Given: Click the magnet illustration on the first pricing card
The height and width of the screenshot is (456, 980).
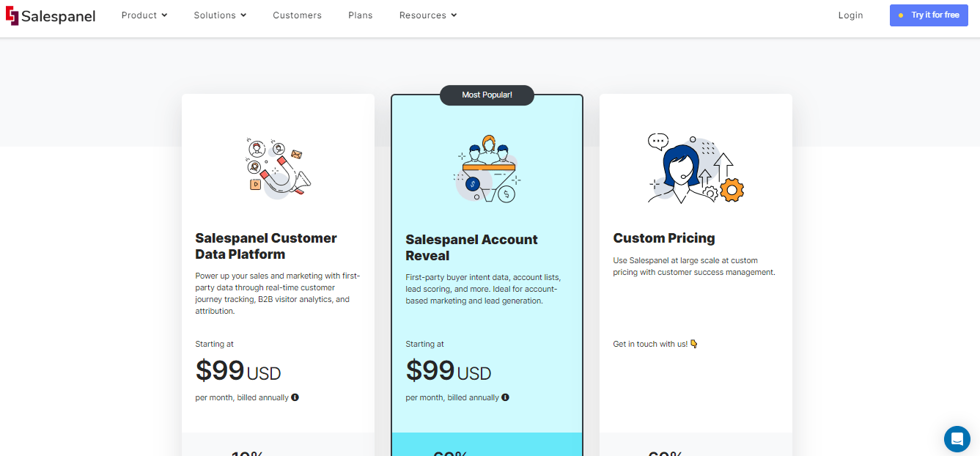Looking at the screenshot, I should pos(278,167).
